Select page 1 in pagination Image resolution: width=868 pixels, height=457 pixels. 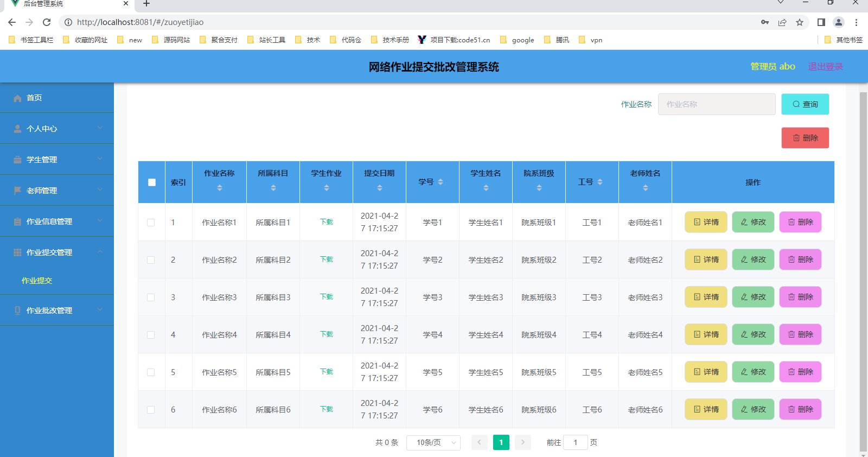(501, 443)
